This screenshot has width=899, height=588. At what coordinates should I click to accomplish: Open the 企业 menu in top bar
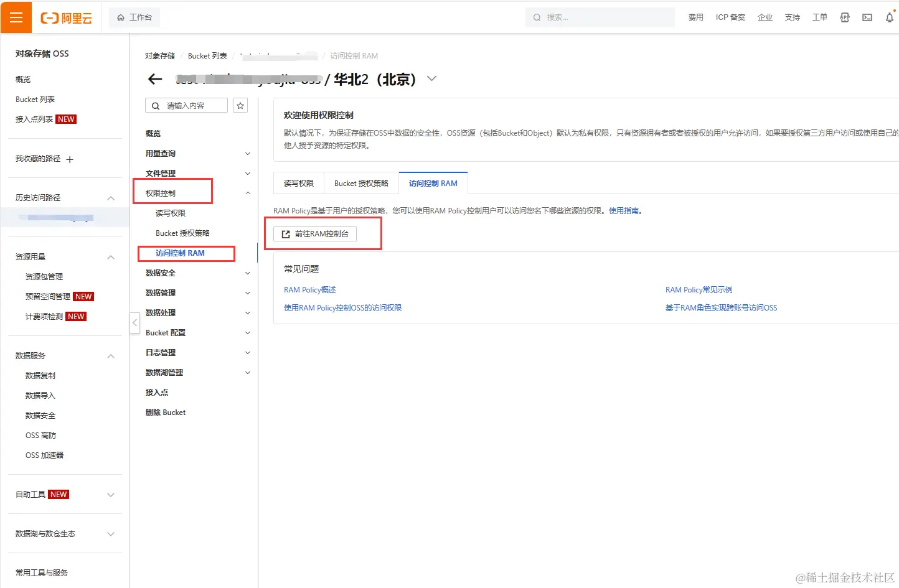(765, 17)
